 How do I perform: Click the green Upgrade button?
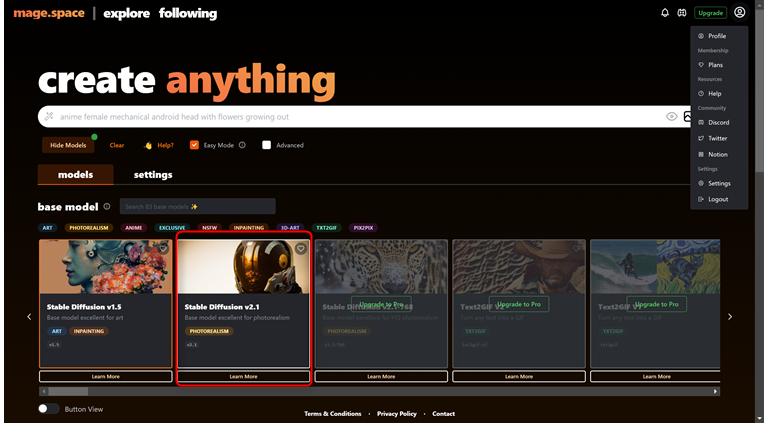click(x=710, y=13)
